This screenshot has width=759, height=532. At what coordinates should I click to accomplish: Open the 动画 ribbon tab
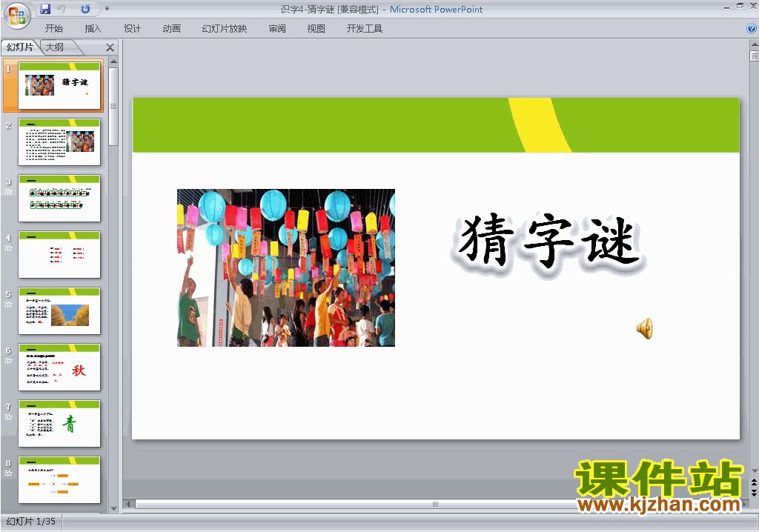tap(171, 29)
